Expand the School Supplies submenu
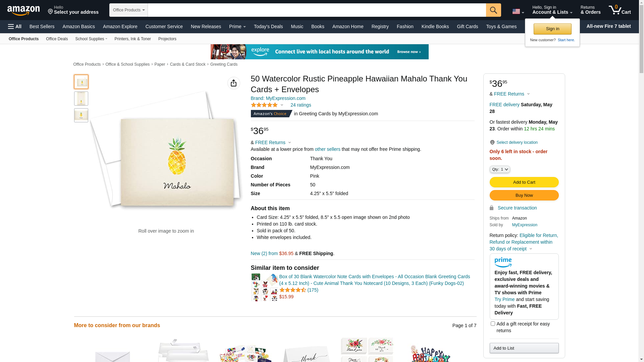The height and width of the screenshot is (362, 644). [91, 39]
